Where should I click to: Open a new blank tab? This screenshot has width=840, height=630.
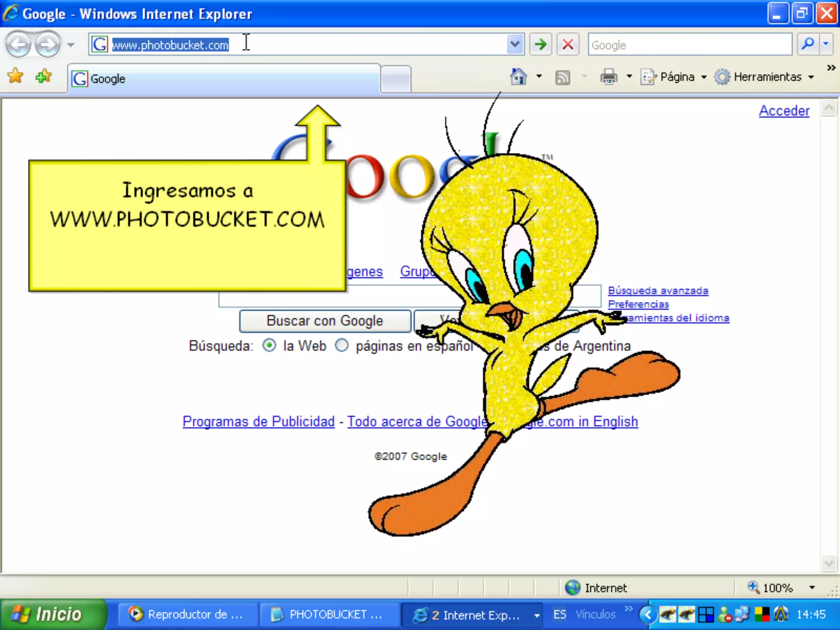click(395, 78)
